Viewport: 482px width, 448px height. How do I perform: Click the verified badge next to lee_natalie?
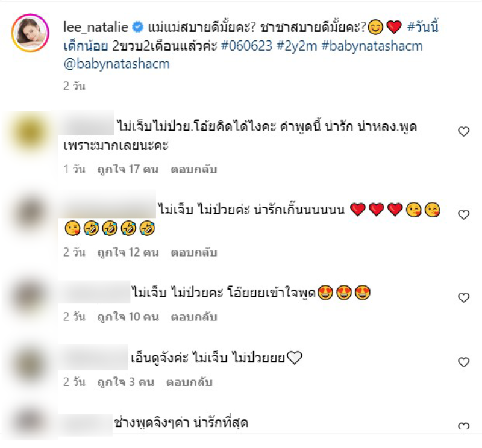tap(138, 27)
